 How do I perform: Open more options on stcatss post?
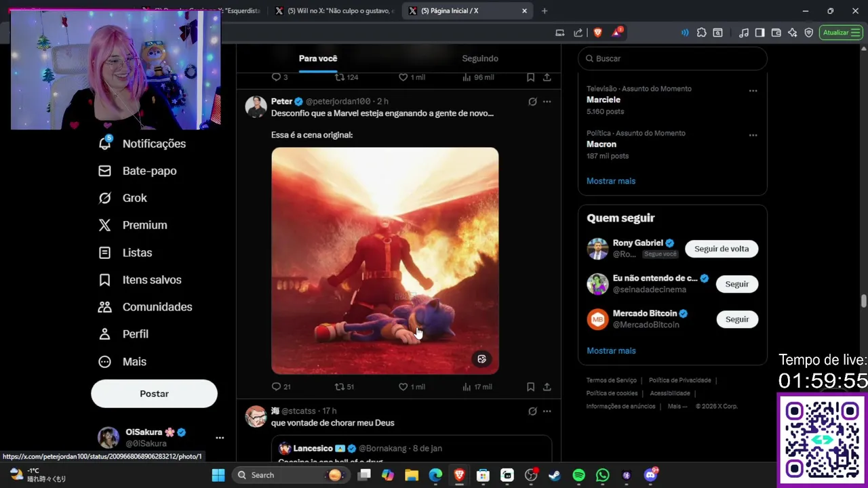point(547,411)
